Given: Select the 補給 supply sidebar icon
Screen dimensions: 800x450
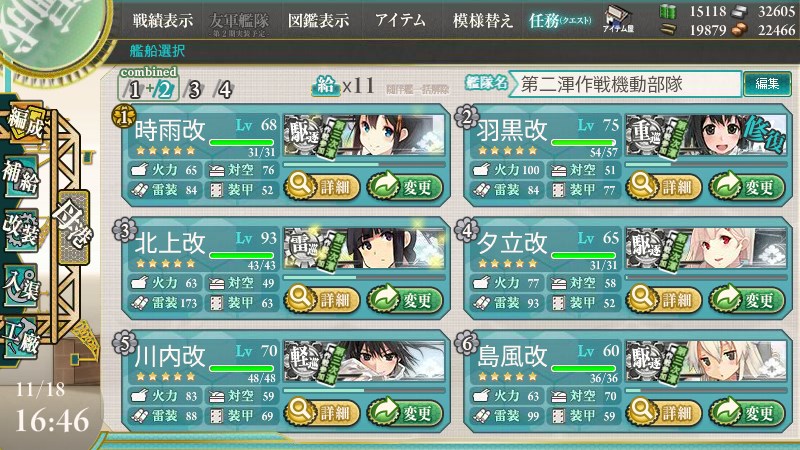Looking at the screenshot, I should point(21,177).
